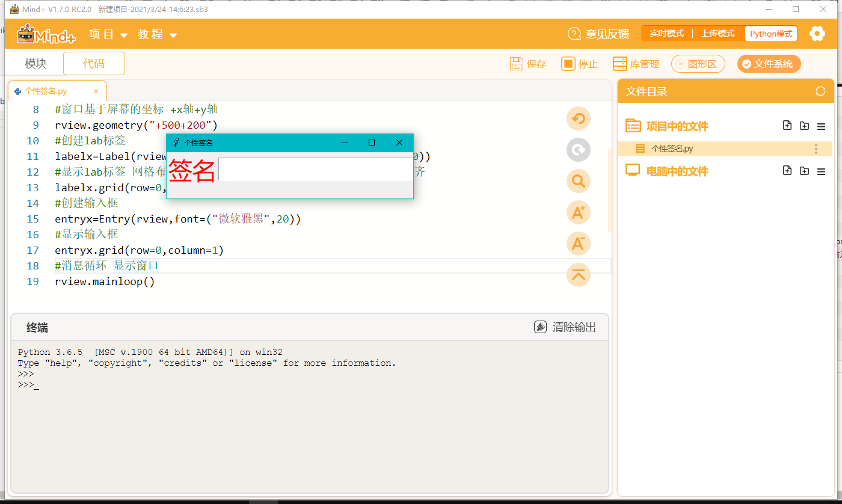Add new file in 项目中的文件
The image size is (842, 504).
pos(787,126)
